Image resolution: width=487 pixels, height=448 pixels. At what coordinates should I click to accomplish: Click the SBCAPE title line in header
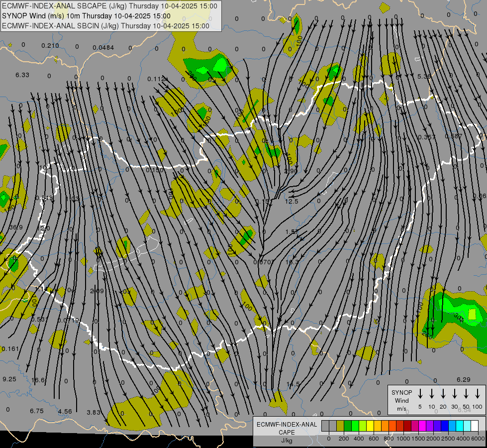(109, 6)
